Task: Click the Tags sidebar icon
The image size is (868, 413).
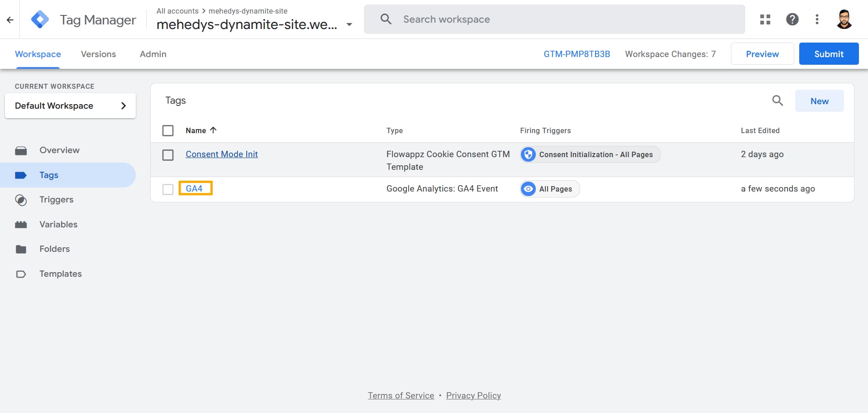Action: pos(21,175)
